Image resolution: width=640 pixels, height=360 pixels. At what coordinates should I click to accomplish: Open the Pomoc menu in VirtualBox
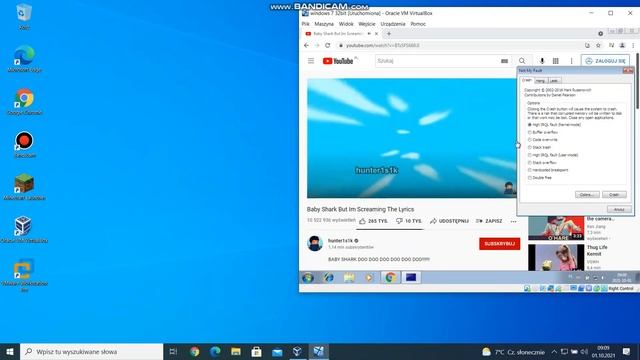tap(418, 24)
